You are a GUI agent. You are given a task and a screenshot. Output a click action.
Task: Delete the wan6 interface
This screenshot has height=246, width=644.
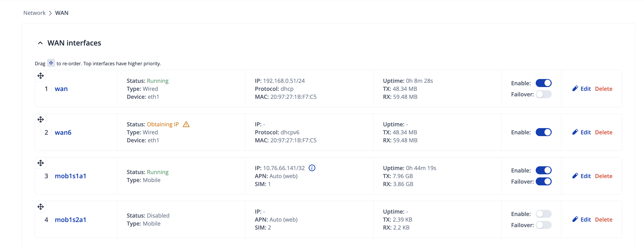pyautogui.click(x=603, y=132)
